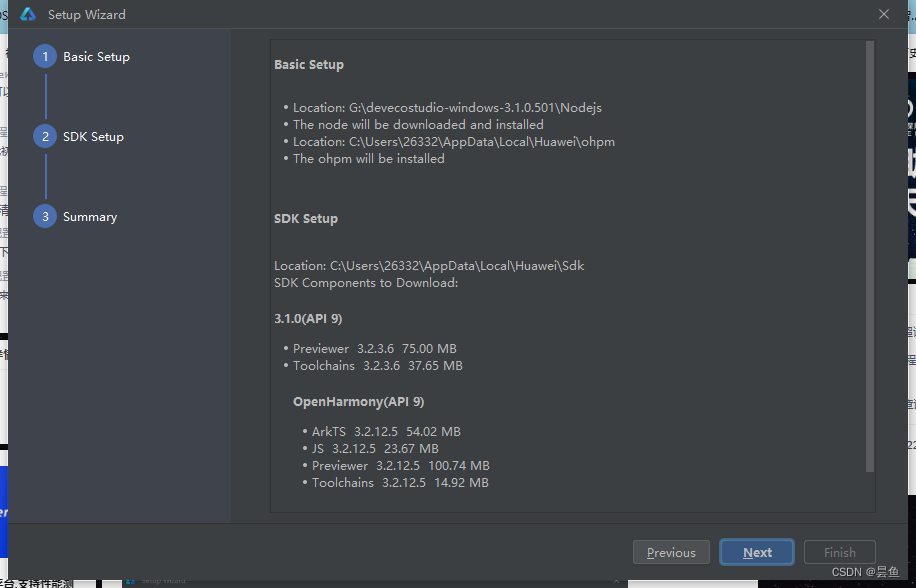Click the OpenHarmony(API 9) heading
The height and width of the screenshot is (588, 916).
[x=359, y=402]
